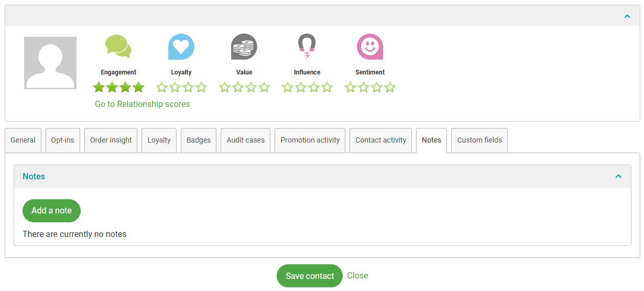Click the Add a note button
Viewport: 644px width, 291px height.
coord(51,211)
